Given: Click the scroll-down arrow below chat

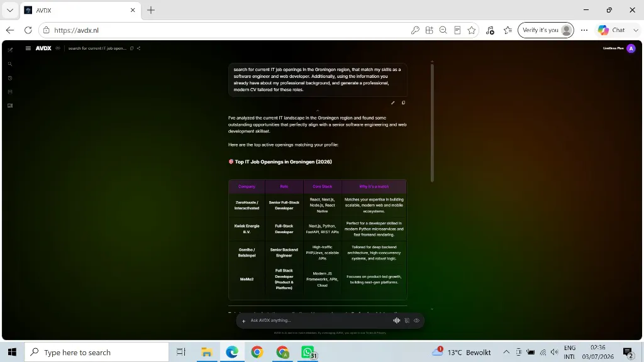Looking at the screenshot, I should coord(431,309).
